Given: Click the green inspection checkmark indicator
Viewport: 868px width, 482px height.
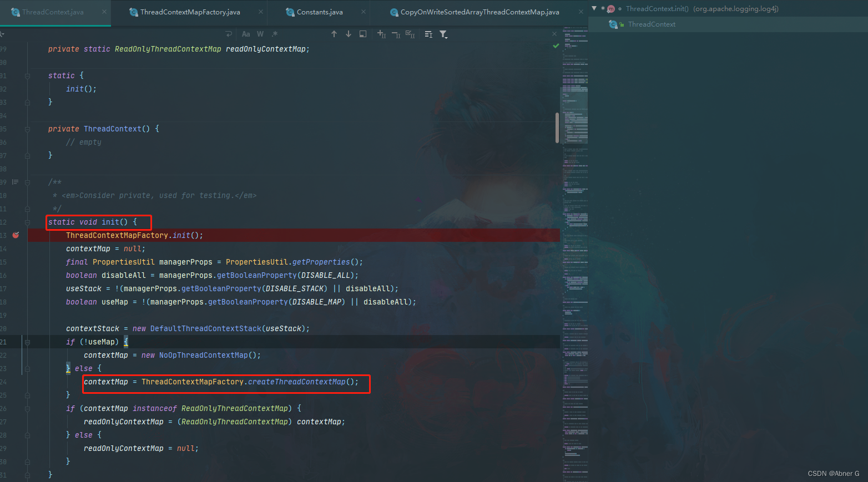Looking at the screenshot, I should 556,46.
